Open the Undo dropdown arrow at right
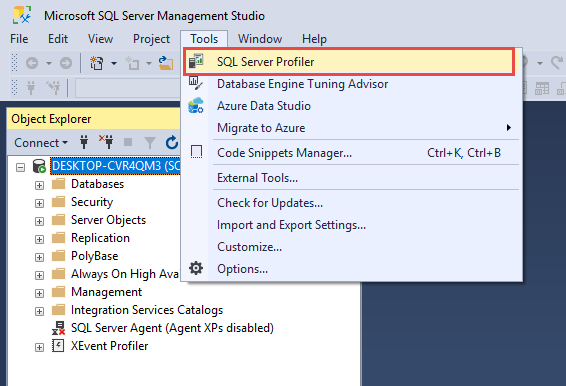Screen dimensions: 566x386 point(540,63)
